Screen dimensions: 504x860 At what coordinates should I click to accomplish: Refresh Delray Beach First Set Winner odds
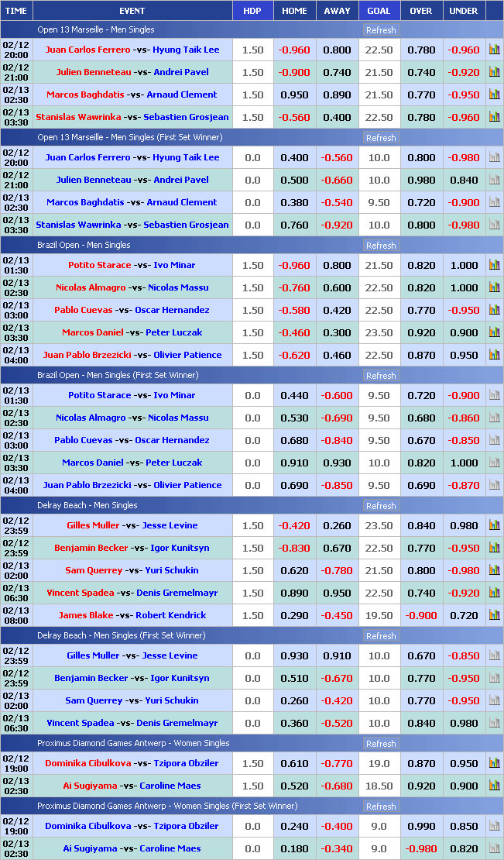[380, 636]
